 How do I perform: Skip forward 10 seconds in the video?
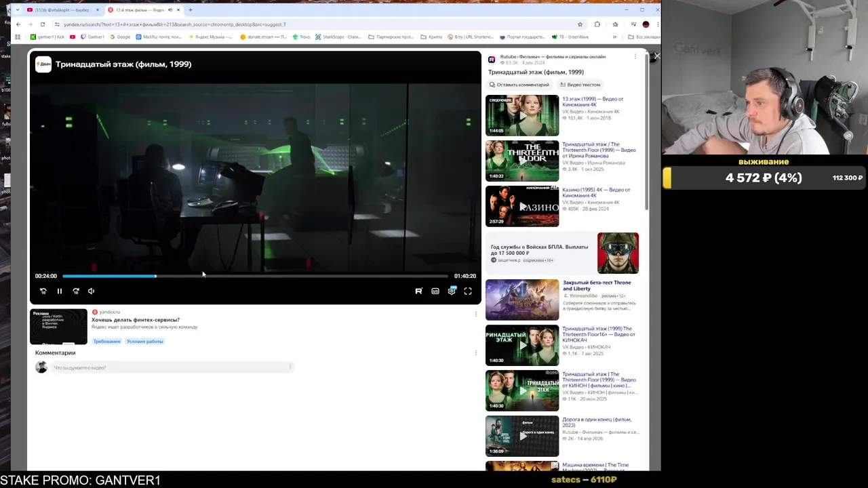pos(76,291)
